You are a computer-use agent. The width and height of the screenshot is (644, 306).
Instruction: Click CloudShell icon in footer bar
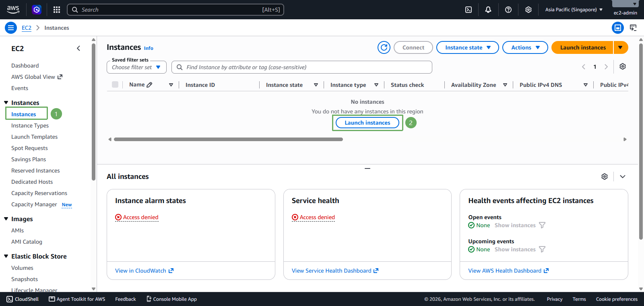pyautogui.click(x=10, y=299)
